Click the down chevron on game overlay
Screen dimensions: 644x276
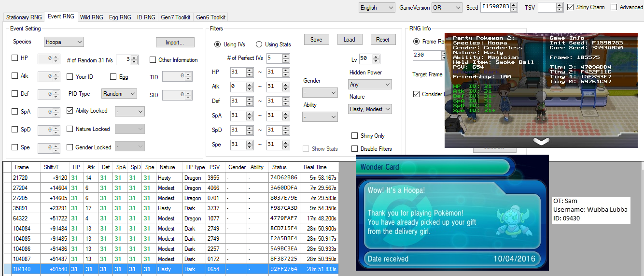[x=542, y=141]
